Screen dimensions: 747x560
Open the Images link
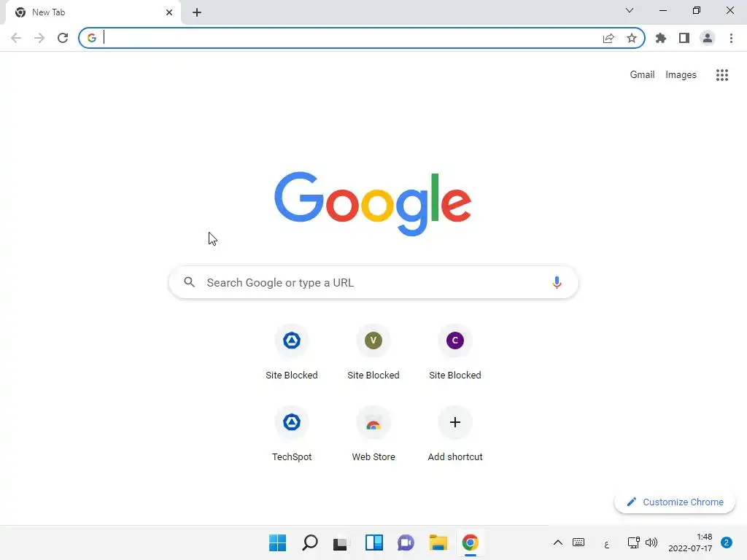[681, 75]
